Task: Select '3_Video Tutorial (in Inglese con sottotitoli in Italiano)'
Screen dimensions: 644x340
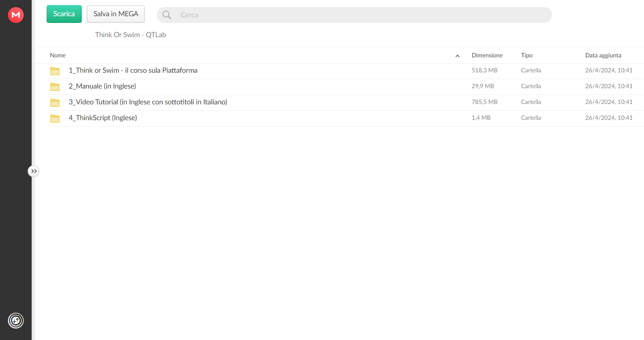Action: tap(148, 102)
